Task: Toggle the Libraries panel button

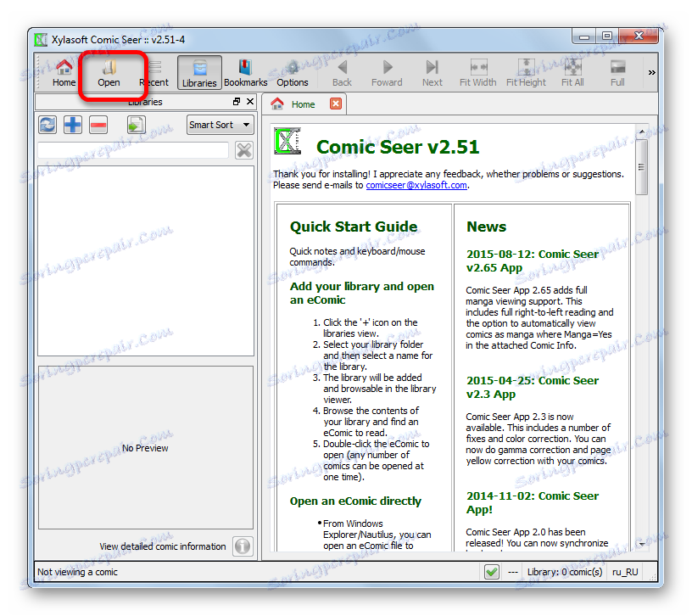Action: click(x=199, y=73)
